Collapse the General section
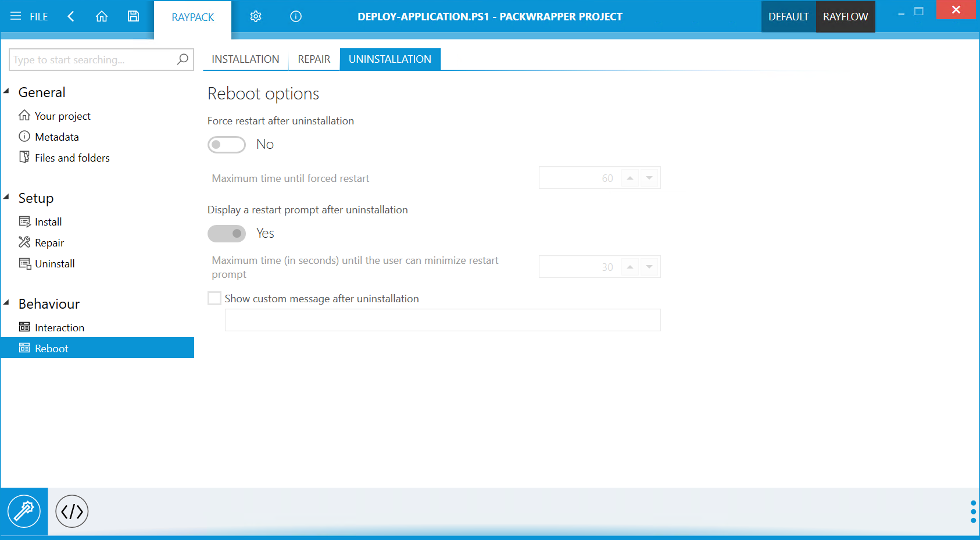Screen dimensions: 980x540 pyautogui.click(x=6, y=91)
